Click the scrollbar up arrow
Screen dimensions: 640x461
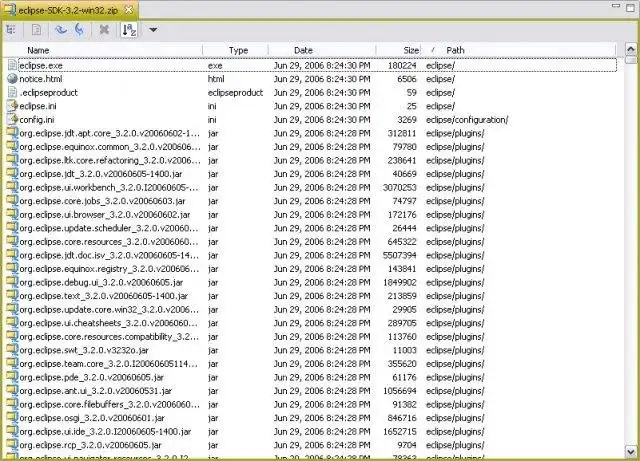[x=630, y=50]
